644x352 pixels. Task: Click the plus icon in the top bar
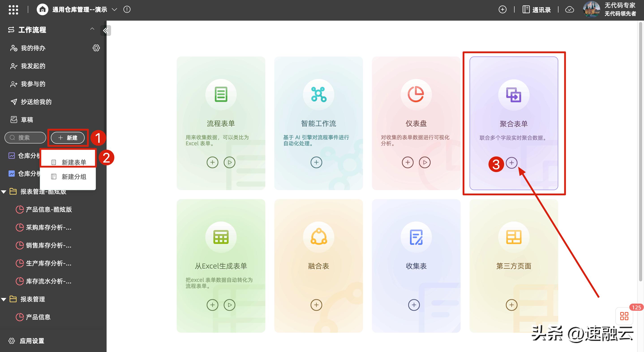[x=503, y=9]
